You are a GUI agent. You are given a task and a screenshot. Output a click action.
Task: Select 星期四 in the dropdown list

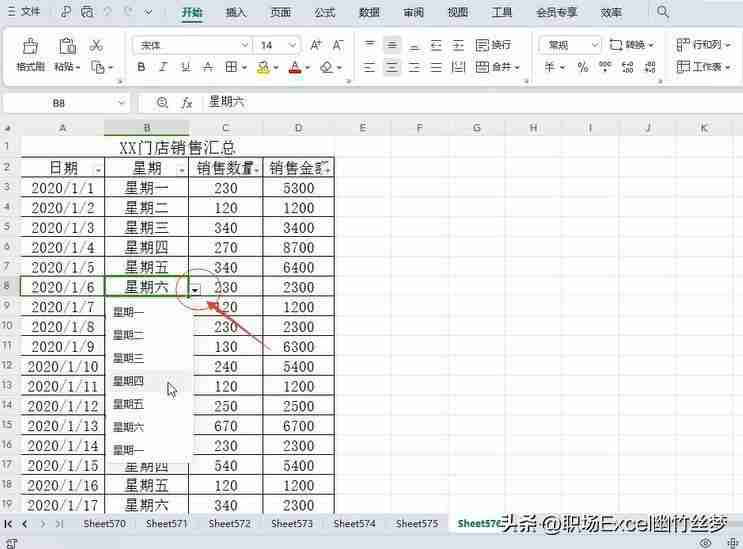[149, 381]
